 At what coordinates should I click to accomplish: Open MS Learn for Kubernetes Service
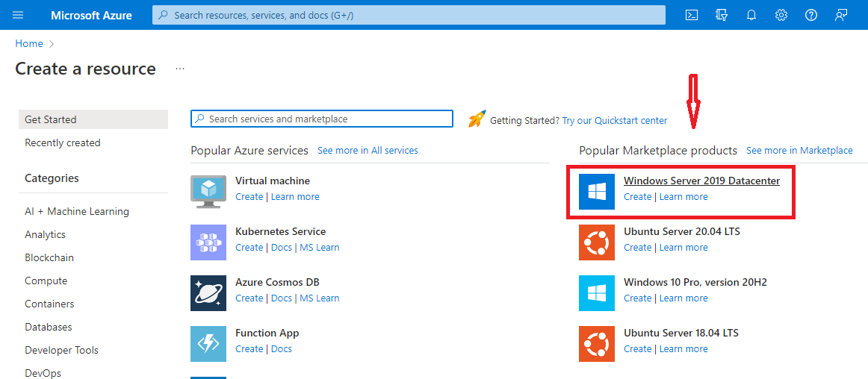pos(320,248)
